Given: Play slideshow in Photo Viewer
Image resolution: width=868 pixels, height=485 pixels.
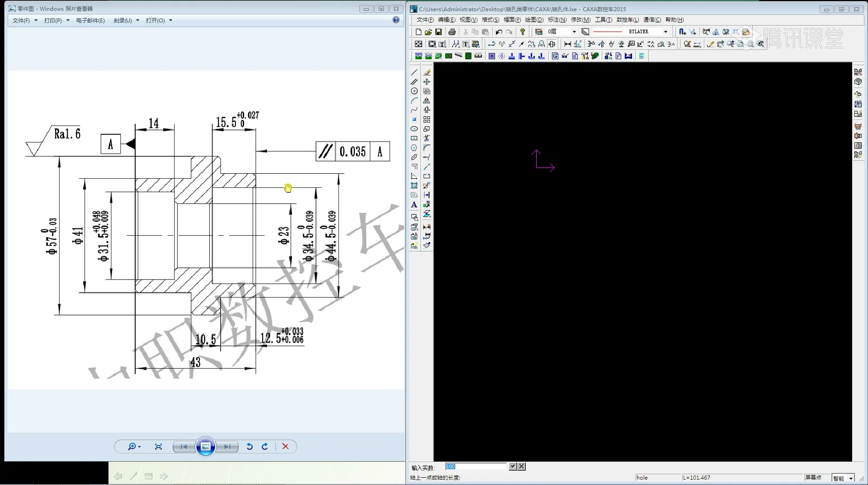Looking at the screenshot, I should (205, 447).
